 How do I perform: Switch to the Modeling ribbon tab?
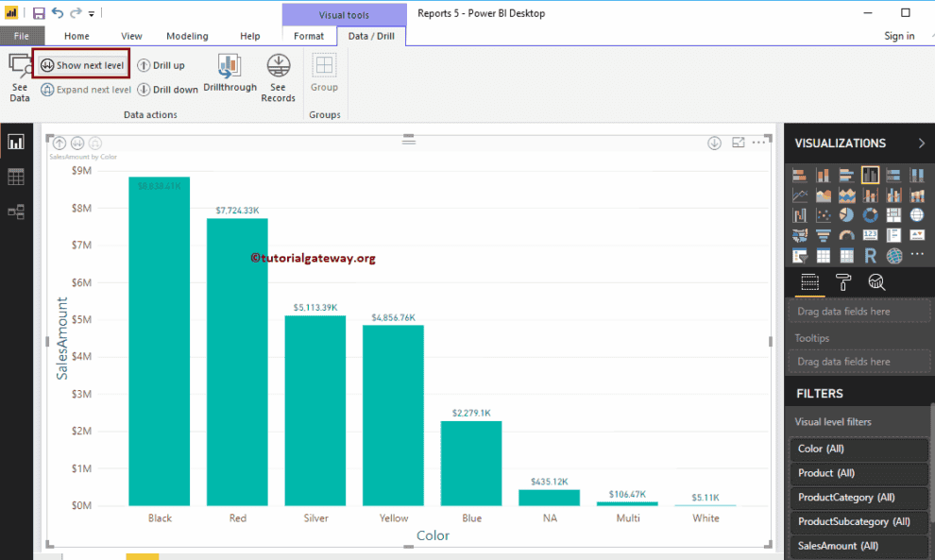(x=187, y=36)
